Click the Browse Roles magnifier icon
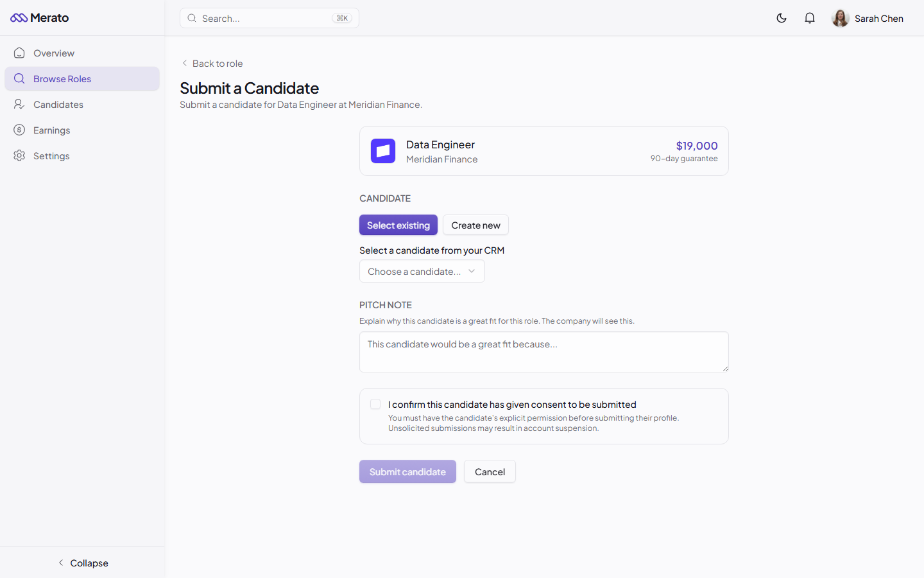This screenshot has width=924, height=578. pos(19,78)
